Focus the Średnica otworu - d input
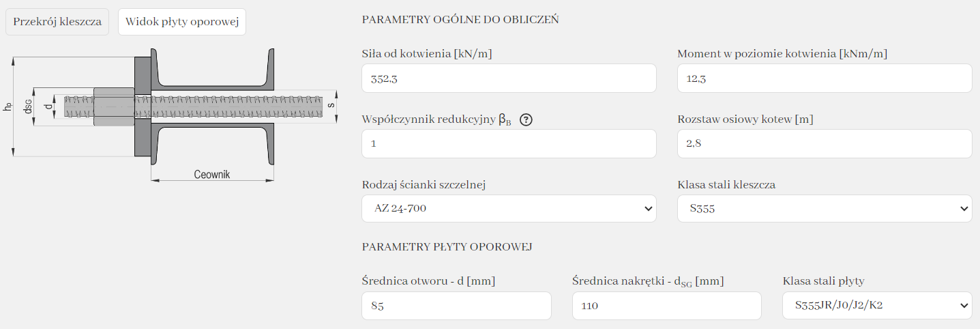Viewport: 980px width, 329px height. [456, 306]
